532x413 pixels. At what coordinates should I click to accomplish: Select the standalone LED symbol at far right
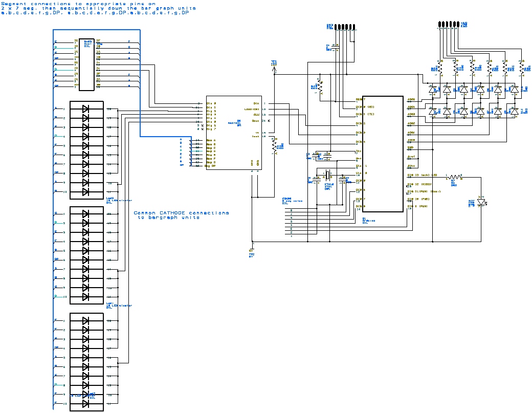tap(481, 203)
